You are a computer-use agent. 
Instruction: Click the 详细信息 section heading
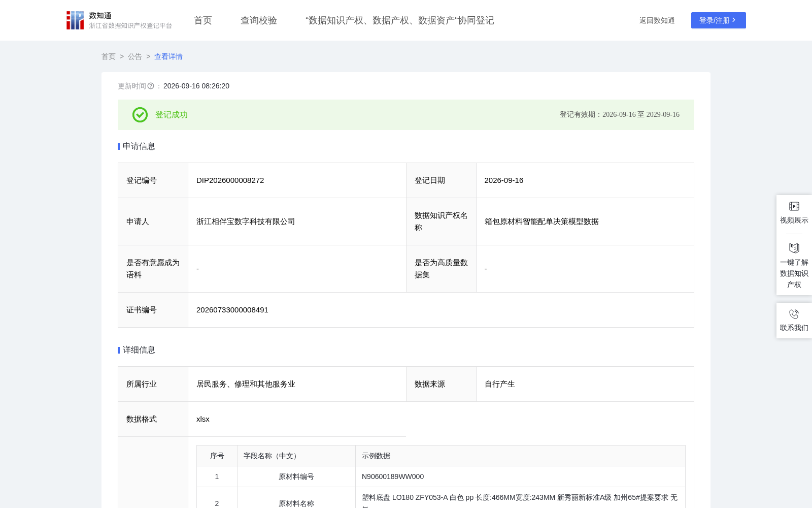coord(139,350)
